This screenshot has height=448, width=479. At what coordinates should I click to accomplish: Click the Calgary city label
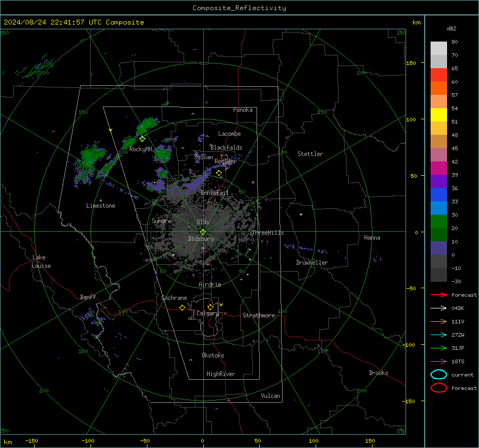point(208,313)
